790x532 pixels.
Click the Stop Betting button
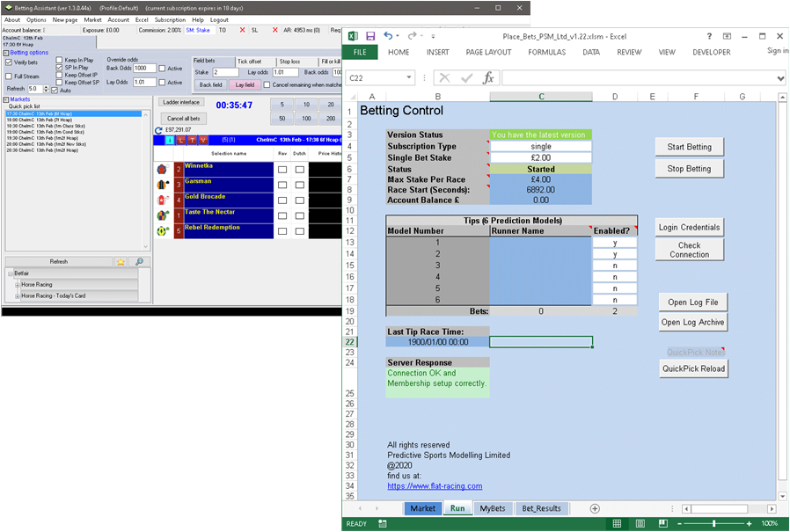[689, 169]
